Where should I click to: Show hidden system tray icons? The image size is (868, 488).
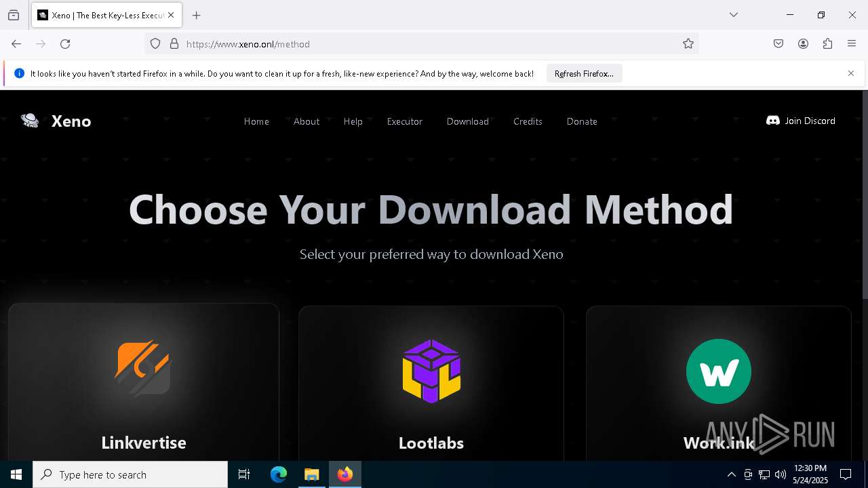[731, 474]
